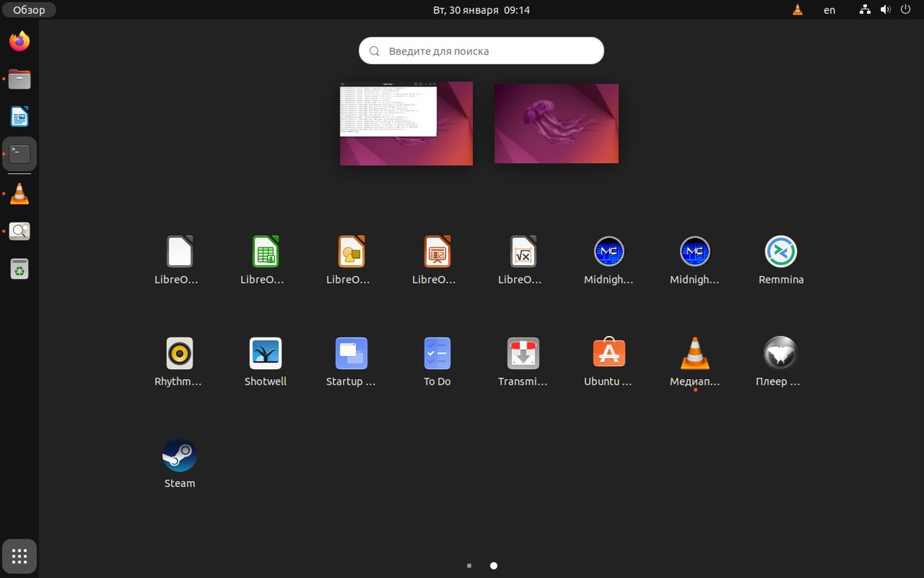Open LibreOffice Calc

(266, 250)
